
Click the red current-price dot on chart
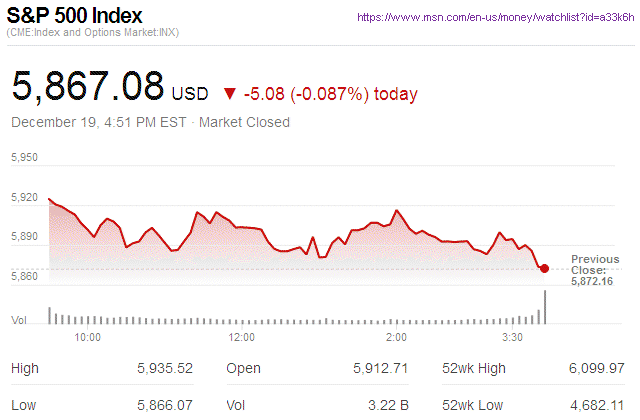coord(544,268)
